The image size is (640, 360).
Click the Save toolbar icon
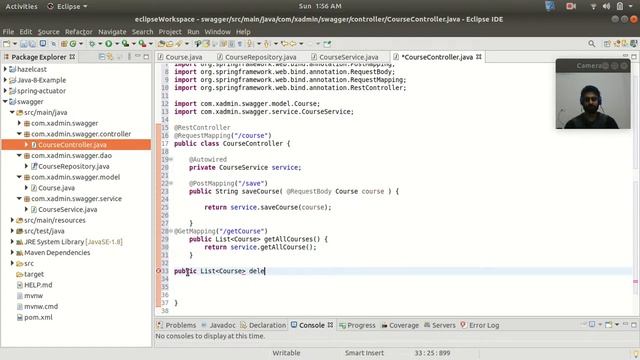pyautogui.click(x=24, y=44)
